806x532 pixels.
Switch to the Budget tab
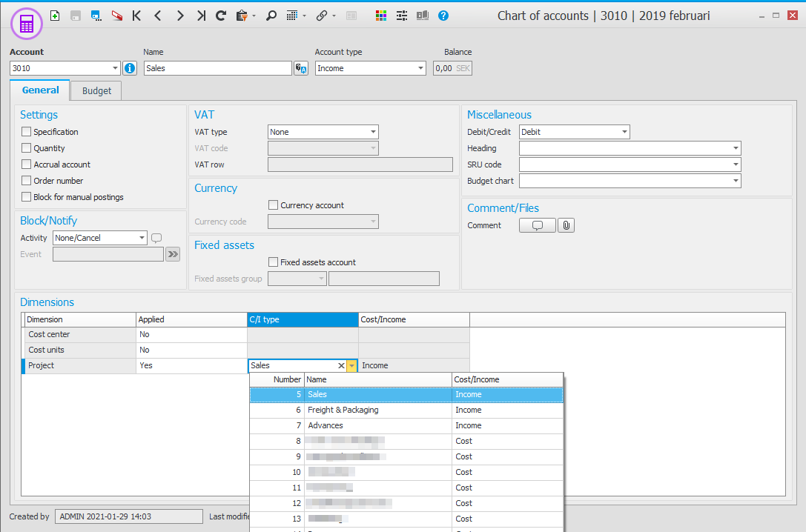pos(96,90)
